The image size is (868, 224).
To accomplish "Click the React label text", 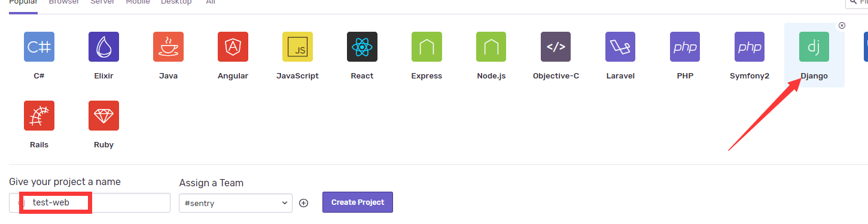I will tap(362, 76).
